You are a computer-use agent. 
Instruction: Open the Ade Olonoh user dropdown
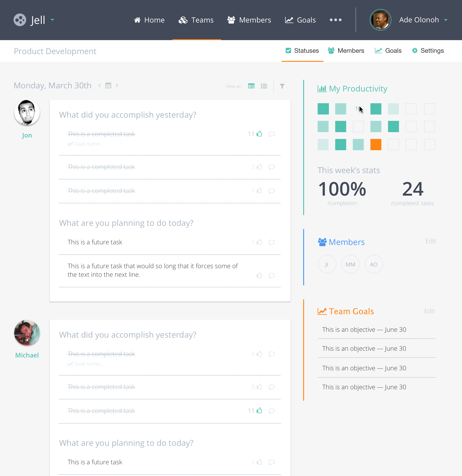tap(446, 20)
